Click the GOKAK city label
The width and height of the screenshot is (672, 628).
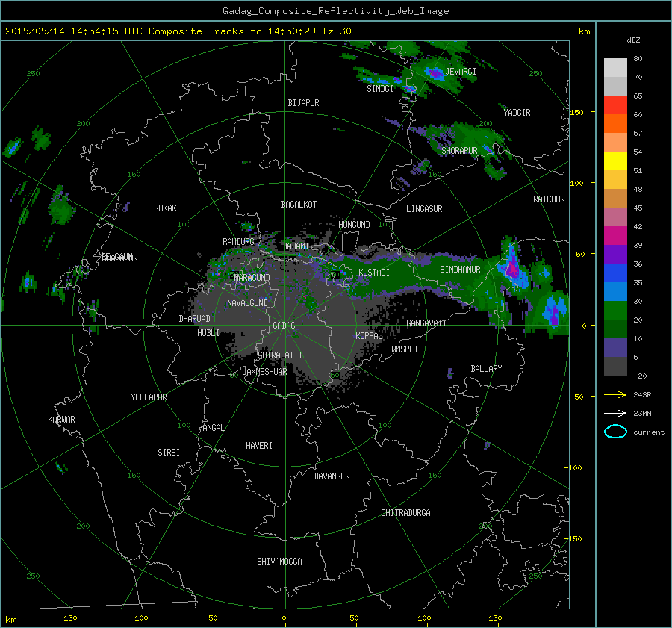coord(165,208)
